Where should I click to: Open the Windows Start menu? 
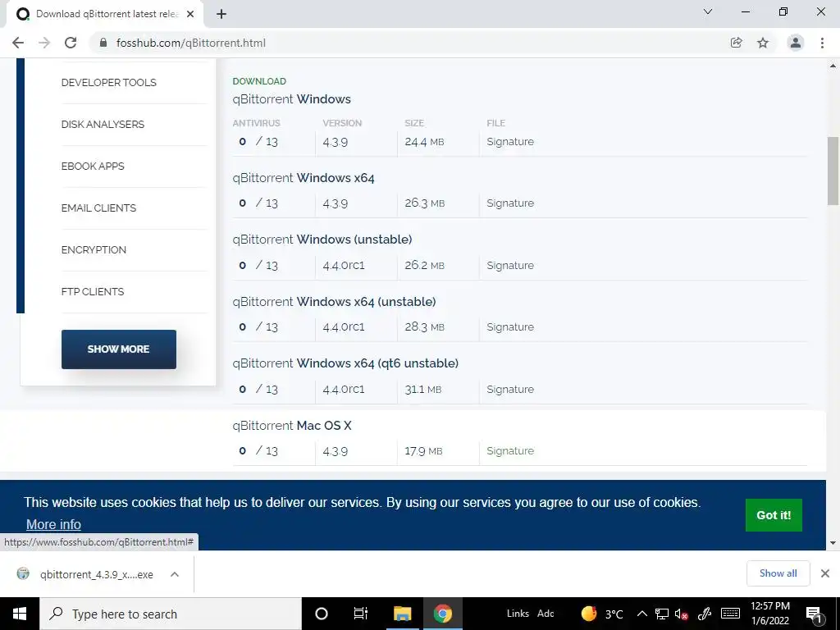[x=20, y=614]
